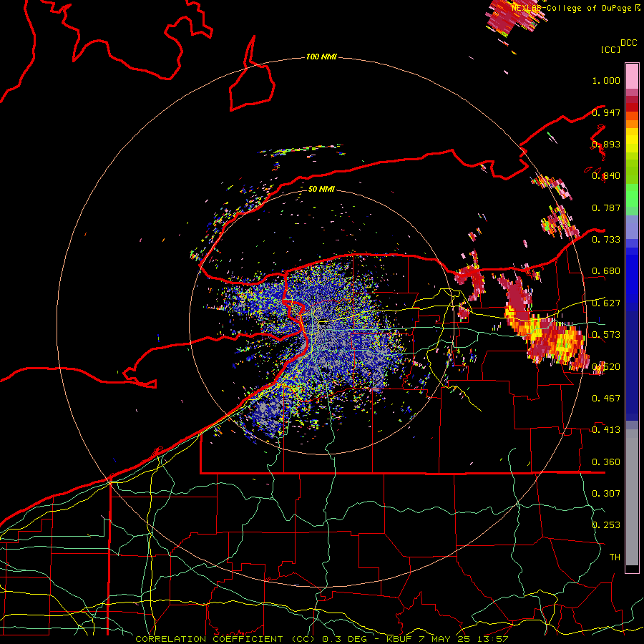Click the gray low-value color bar segment

pyautogui.click(x=632, y=497)
